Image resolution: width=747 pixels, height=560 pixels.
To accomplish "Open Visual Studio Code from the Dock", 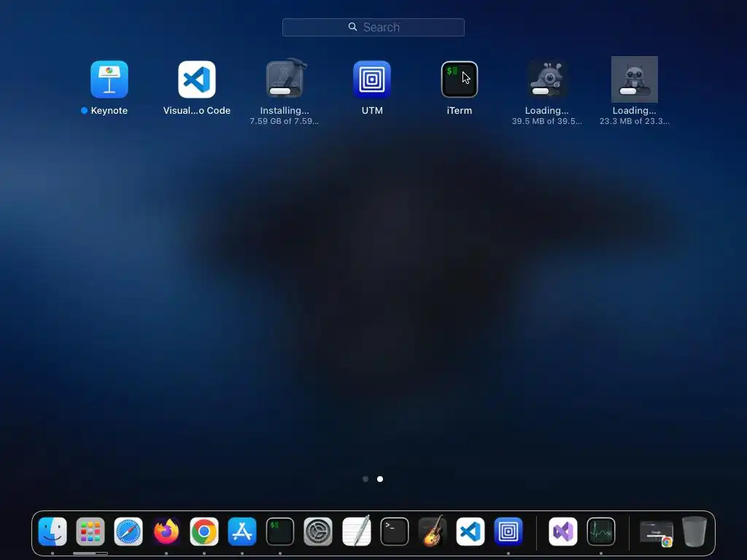I will [471, 532].
